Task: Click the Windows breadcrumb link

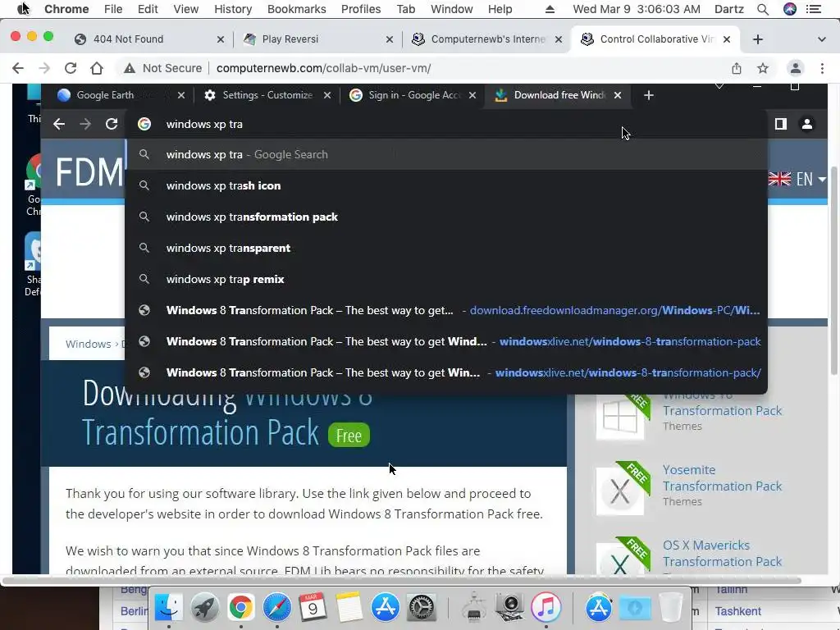Action: tap(88, 344)
